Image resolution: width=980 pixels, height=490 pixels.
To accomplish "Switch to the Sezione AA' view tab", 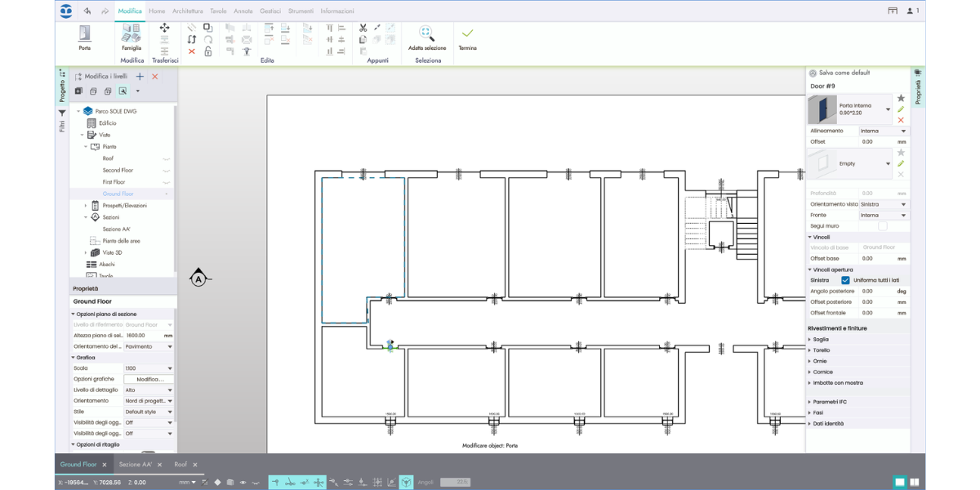I will (136, 464).
